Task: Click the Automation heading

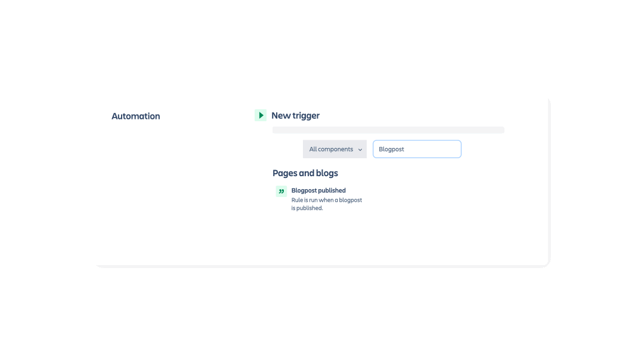Action: [135, 116]
